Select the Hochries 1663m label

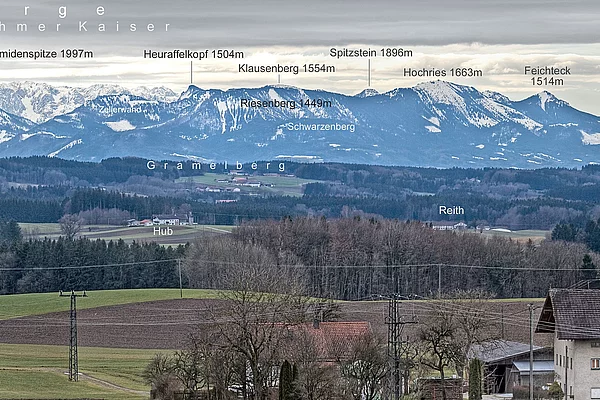click(442, 72)
